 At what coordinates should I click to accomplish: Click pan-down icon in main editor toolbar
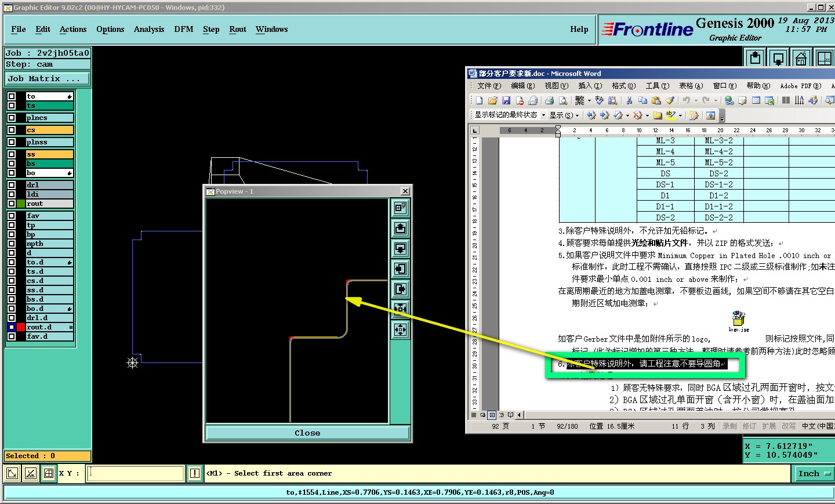pos(778,57)
